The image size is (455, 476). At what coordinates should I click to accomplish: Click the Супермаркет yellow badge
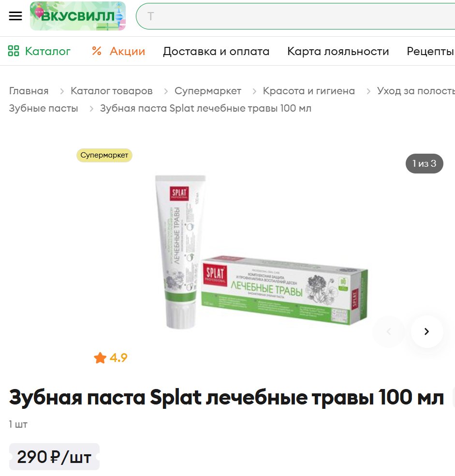click(104, 155)
